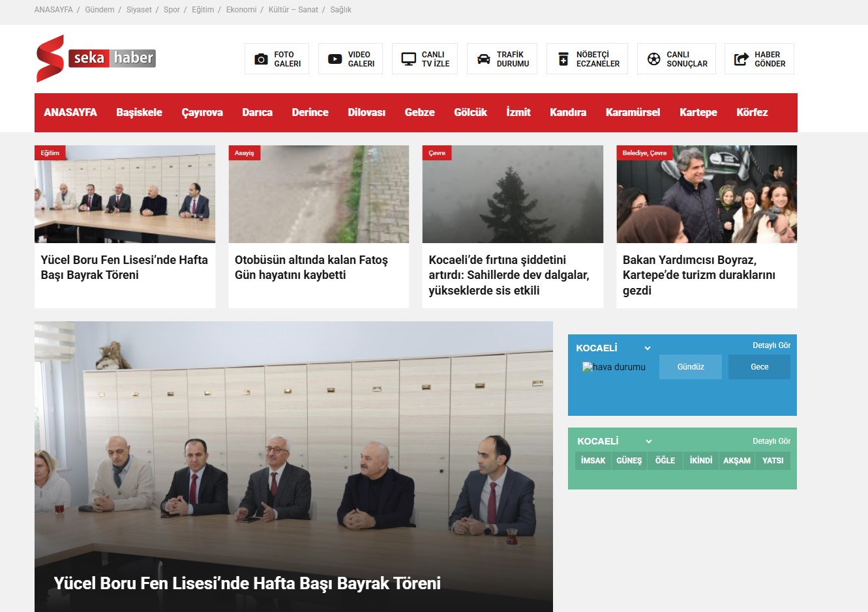Select Spor from the top breadcrumb menu

coord(172,10)
